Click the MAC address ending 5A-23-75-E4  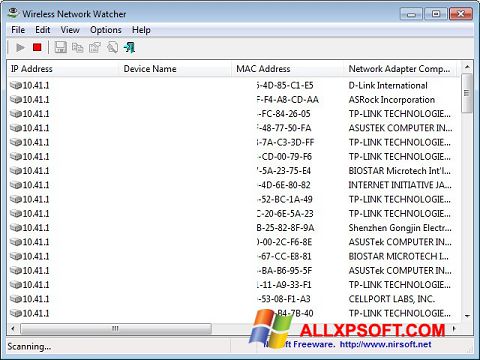click(x=284, y=171)
